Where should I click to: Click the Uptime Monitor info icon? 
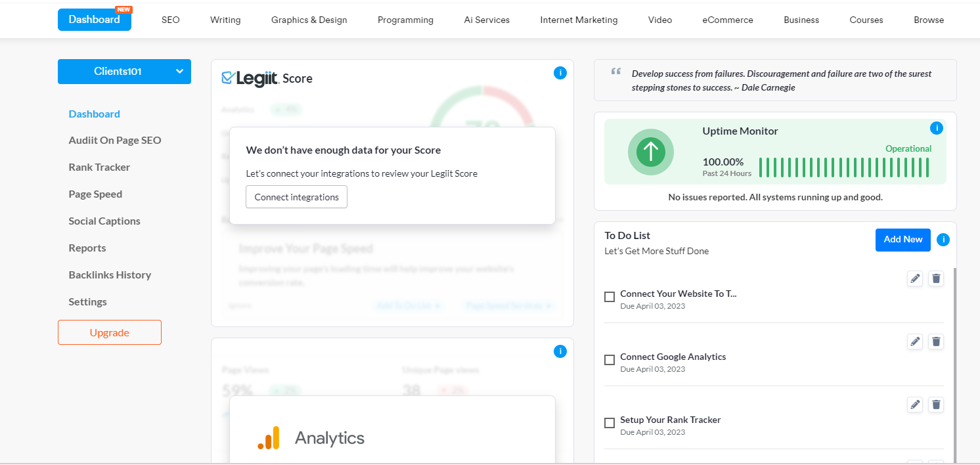click(937, 128)
